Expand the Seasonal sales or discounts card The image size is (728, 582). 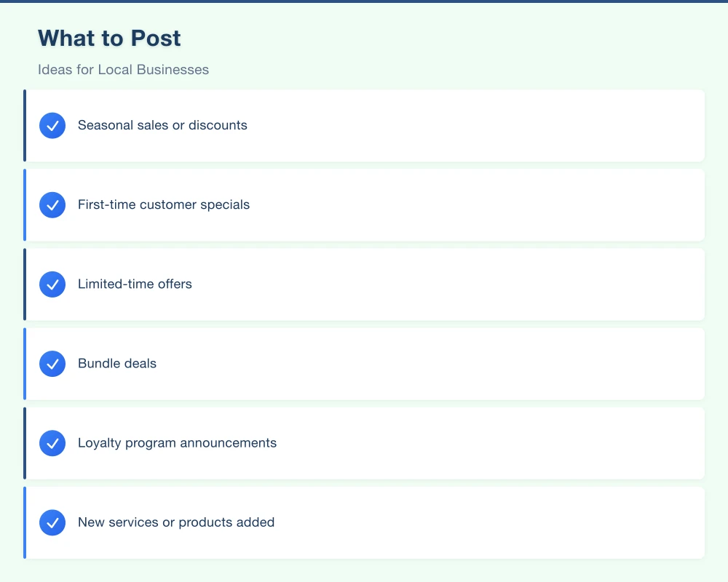click(x=364, y=125)
